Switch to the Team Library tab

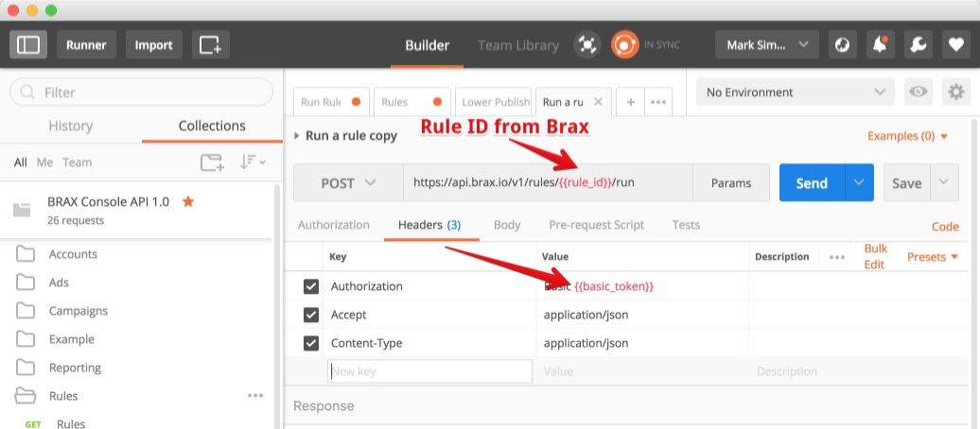coord(518,45)
